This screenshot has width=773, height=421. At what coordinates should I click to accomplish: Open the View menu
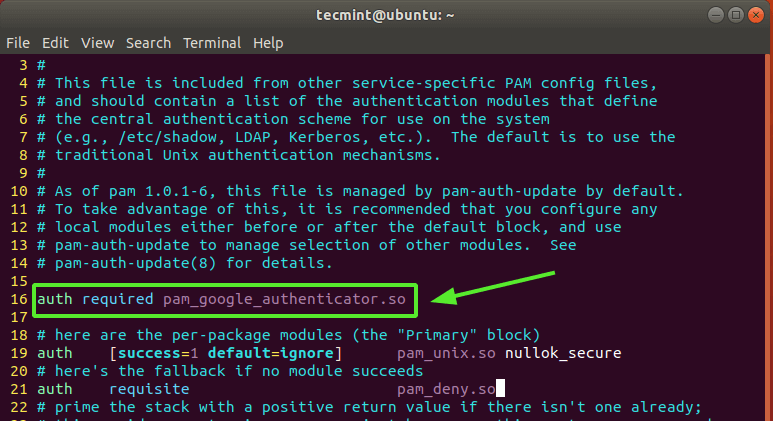pos(98,43)
